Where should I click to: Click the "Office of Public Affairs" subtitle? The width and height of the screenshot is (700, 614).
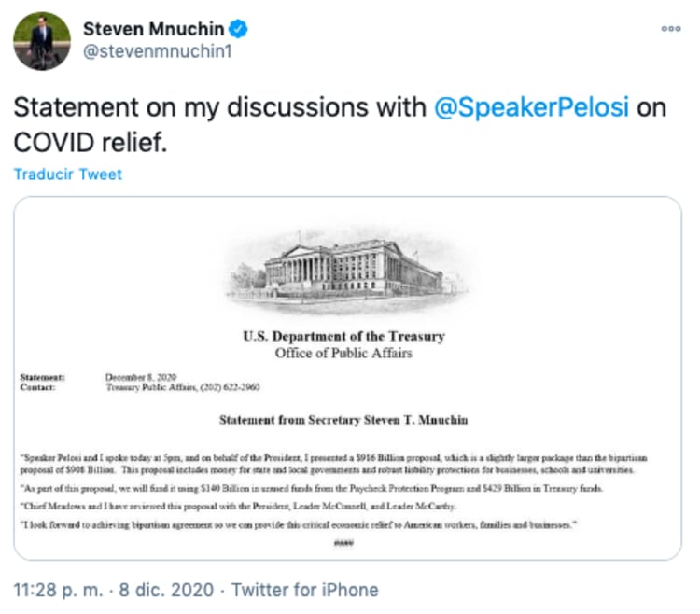point(344,354)
